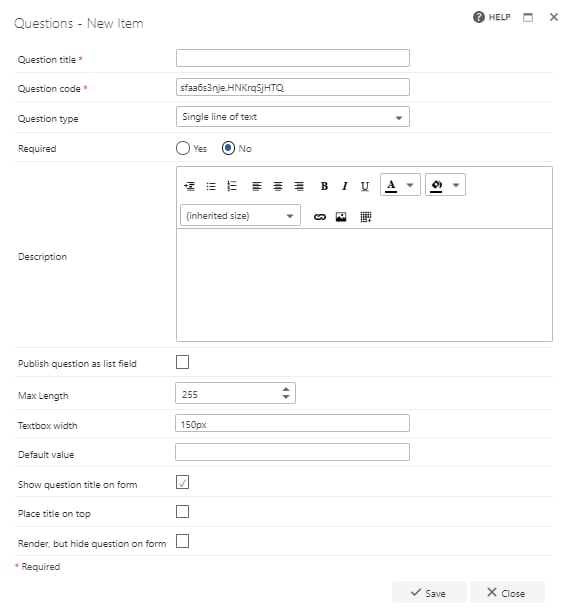Image resolution: width=569 pixels, height=609 pixels.
Task: Toggle italic formatting
Action: tap(345, 186)
